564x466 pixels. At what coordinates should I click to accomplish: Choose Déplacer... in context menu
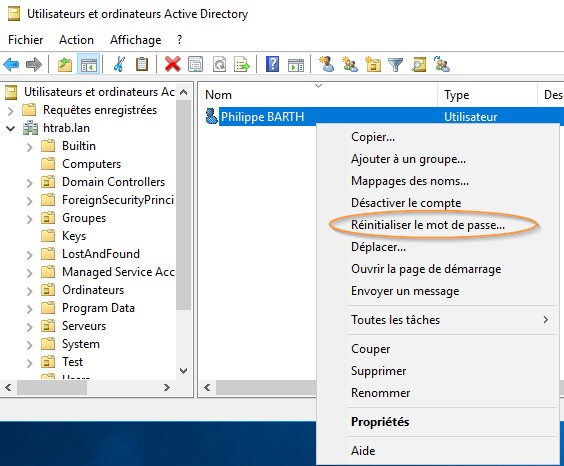(437, 247)
